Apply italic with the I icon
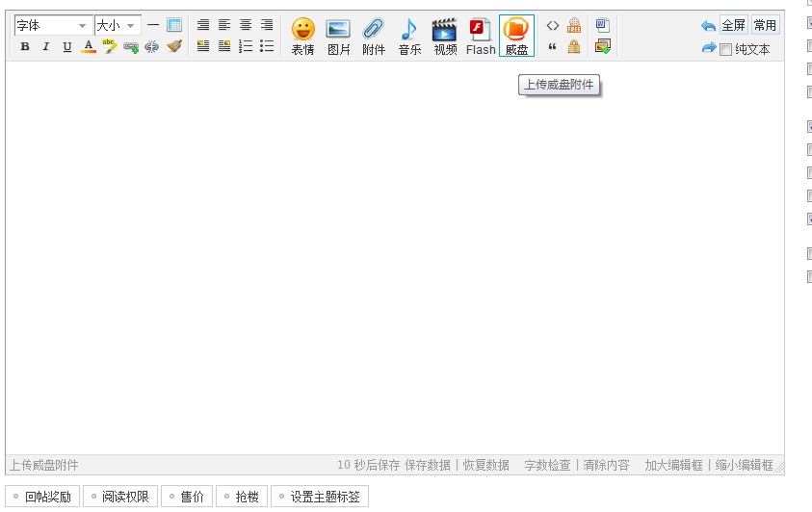 tap(46, 46)
